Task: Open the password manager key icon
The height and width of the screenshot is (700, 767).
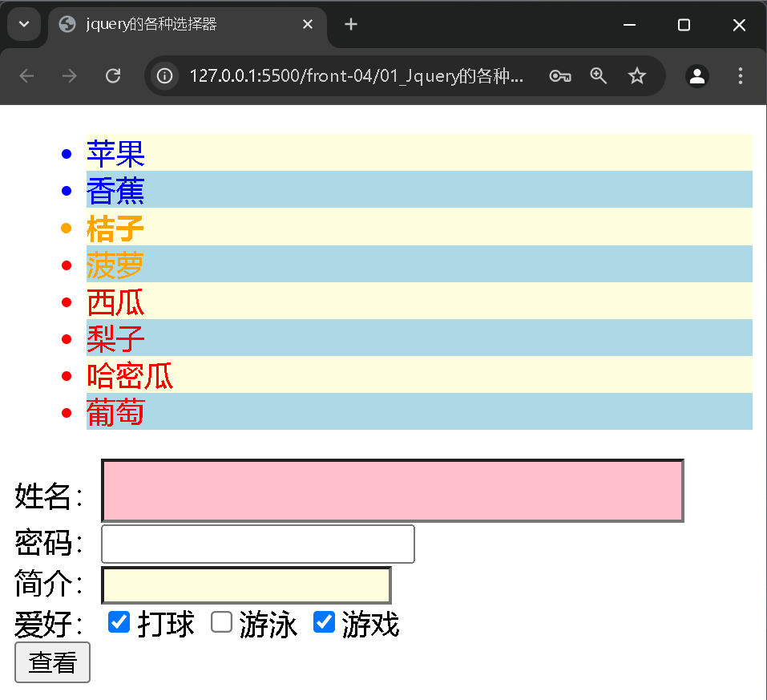Action: pyautogui.click(x=559, y=76)
